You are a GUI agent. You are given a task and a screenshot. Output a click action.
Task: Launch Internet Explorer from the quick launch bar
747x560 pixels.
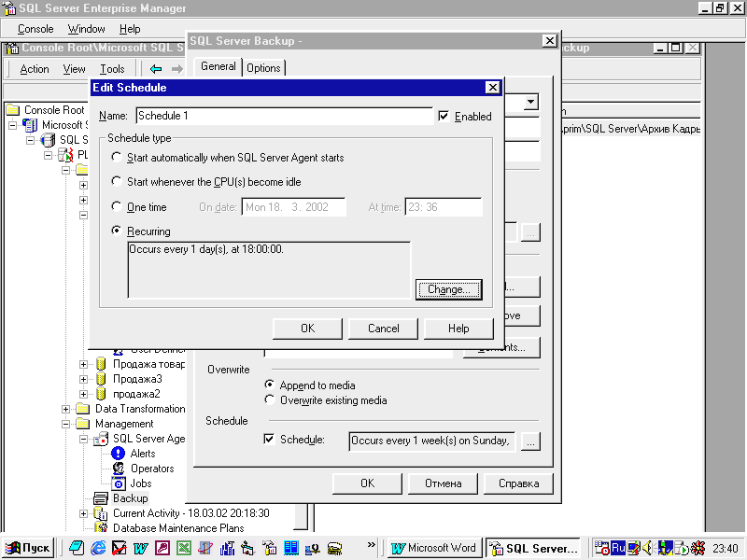(98, 548)
